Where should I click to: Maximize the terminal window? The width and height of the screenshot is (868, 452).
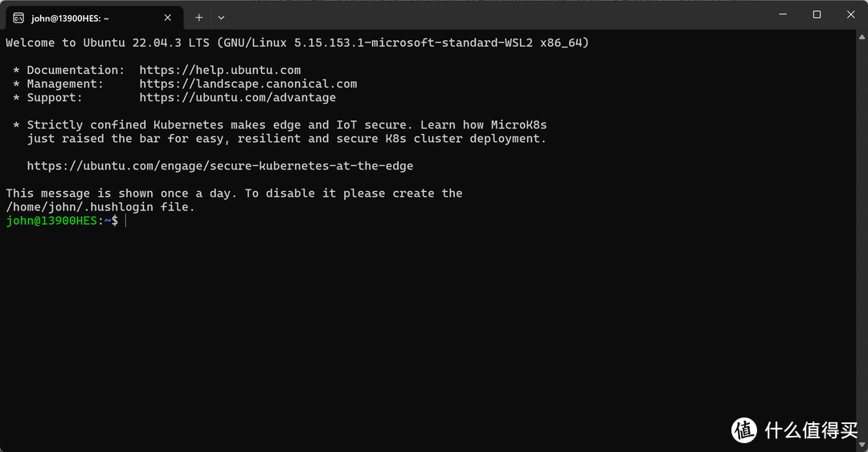point(817,14)
